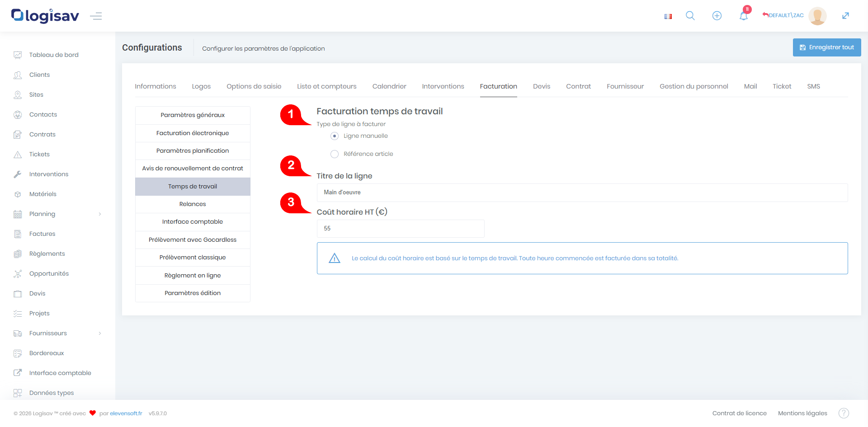
Task: Open help via the question mark icon
Action: 844,413
